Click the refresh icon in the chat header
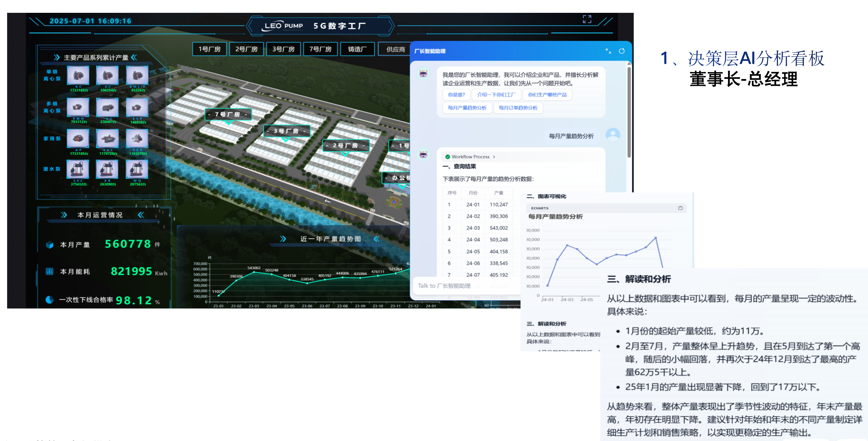Viewport: 868px width, 441px height. (x=622, y=51)
